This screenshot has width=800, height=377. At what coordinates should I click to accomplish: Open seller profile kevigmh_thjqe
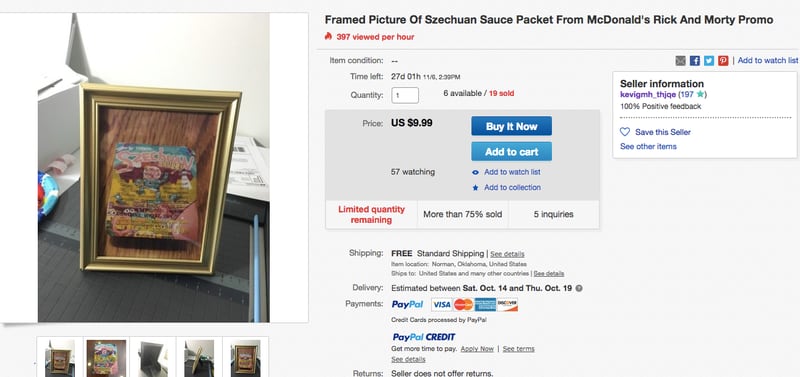[648, 94]
